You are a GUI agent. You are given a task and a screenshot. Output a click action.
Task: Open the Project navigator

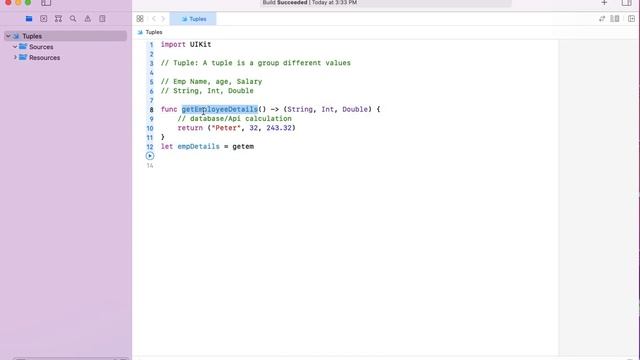pyautogui.click(x=29, y=19)
